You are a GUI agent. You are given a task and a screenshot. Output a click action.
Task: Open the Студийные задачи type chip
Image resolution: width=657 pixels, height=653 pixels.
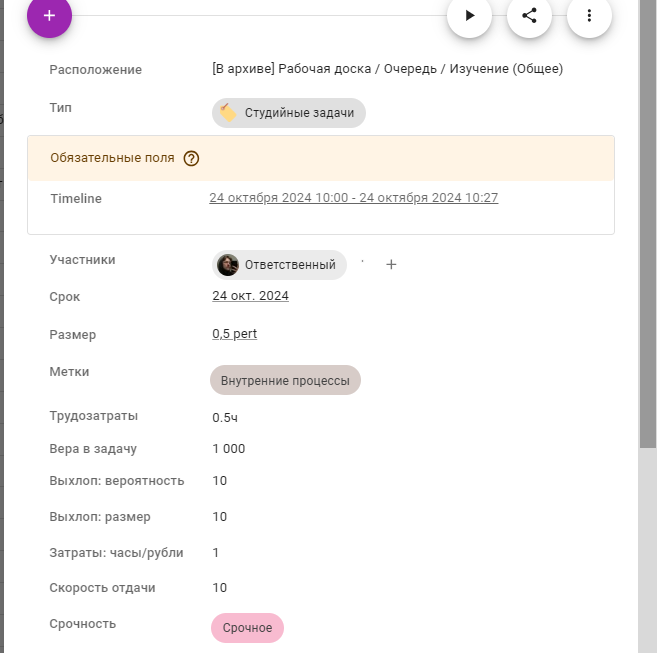(x=298, y=113)
